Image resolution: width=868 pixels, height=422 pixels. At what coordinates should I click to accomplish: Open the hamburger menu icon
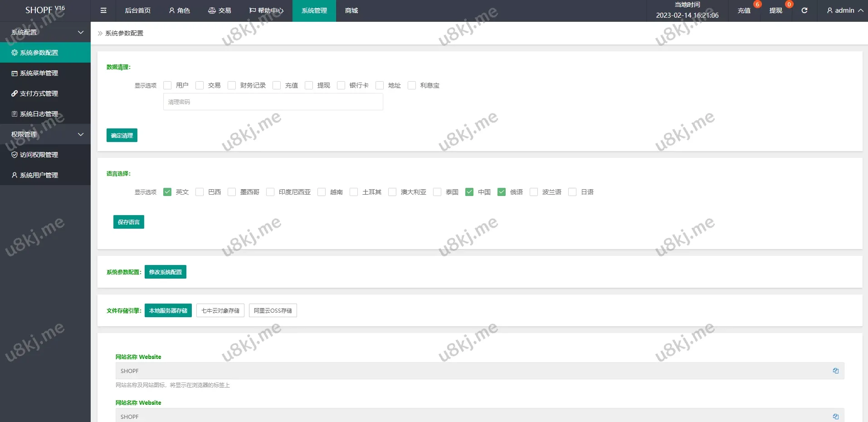tap(103, 10)
